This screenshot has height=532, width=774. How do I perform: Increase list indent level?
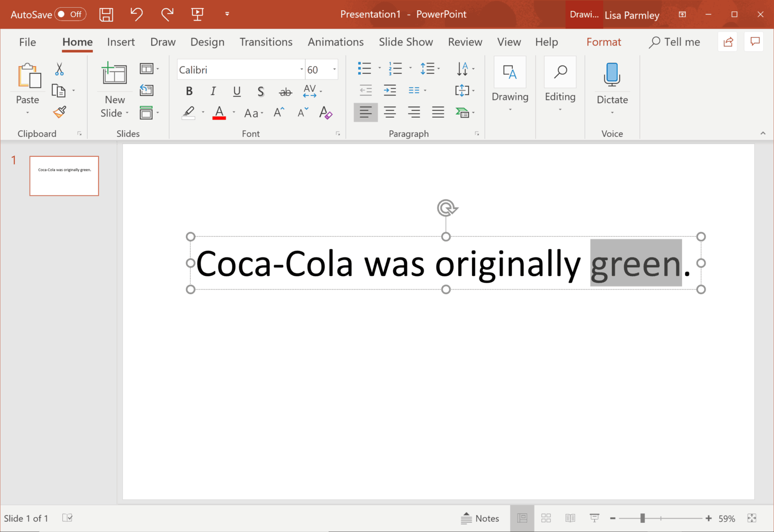point(390,90)
